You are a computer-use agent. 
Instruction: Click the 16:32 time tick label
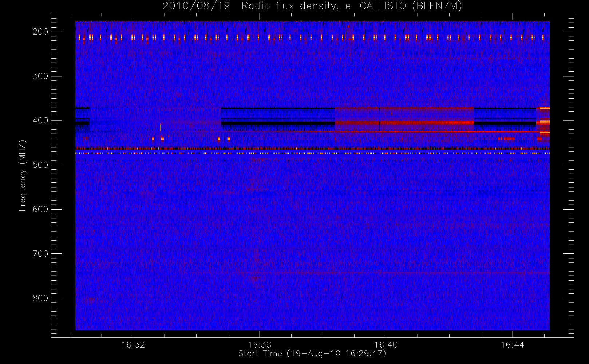click(x=133, y=345)
